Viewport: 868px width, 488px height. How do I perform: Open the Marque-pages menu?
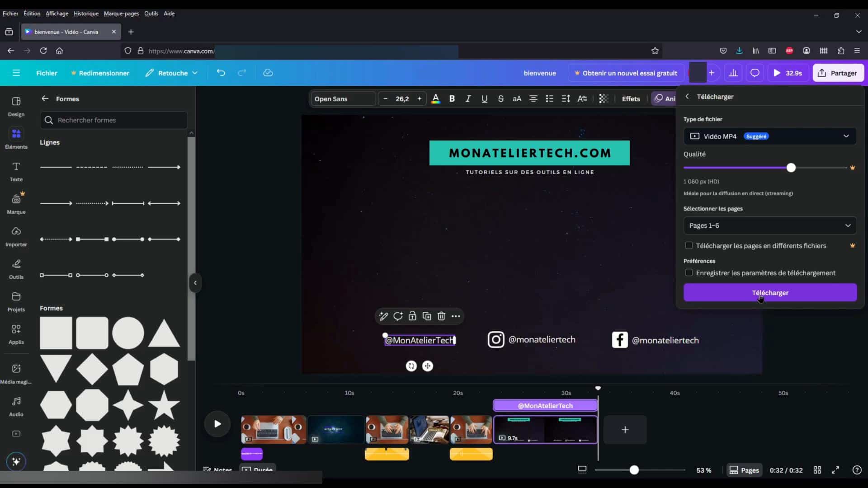click(x=121, y=14)
